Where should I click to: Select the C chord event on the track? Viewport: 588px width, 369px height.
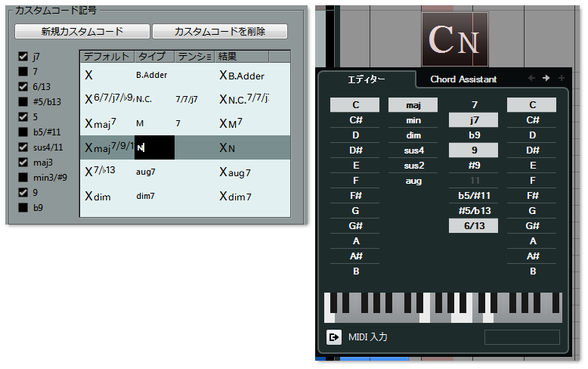(455, 39)
